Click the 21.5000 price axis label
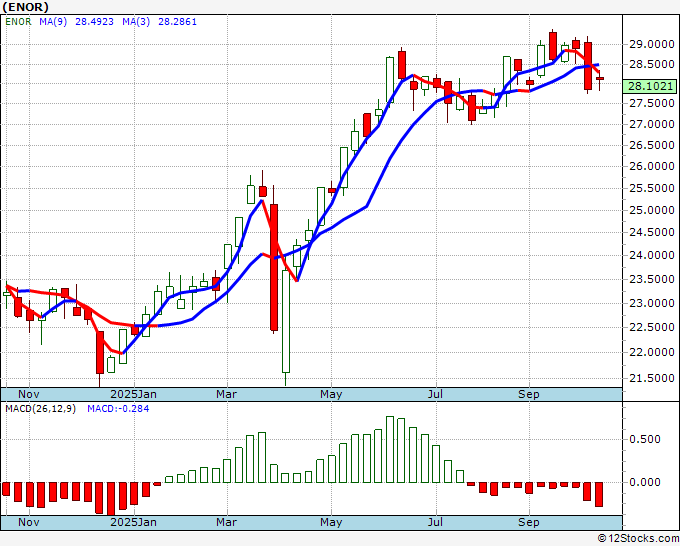Viewport: 680px width, 546px height. [651, 378]
